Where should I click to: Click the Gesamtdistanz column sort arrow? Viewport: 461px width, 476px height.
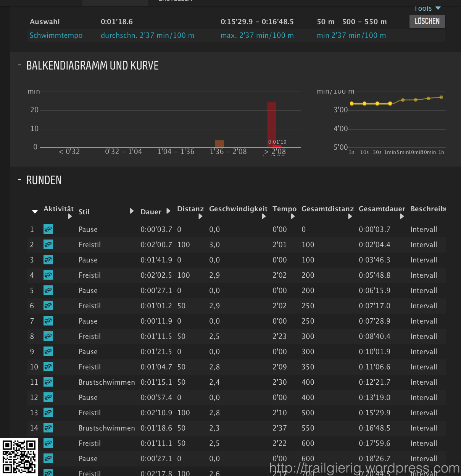coord(350,217)
